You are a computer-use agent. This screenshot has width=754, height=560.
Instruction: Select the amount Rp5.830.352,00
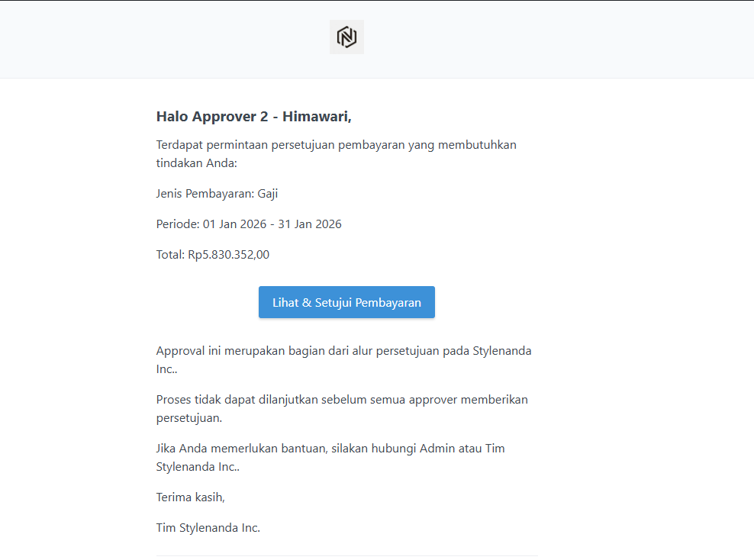(x=228, y=255)
